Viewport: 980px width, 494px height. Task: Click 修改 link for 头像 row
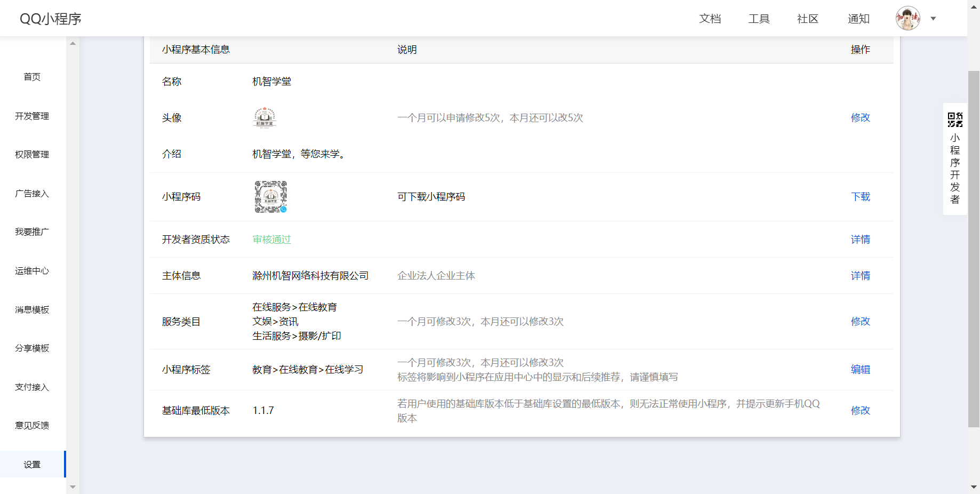coord(860,117)
